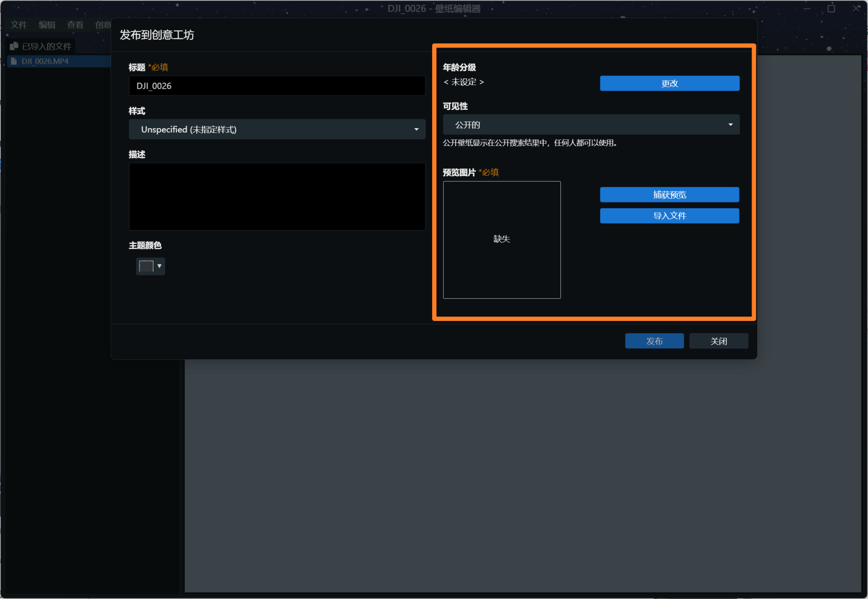The image size is (868, 599).
Task: Open the 编辑 menu
Action: pos(47,25)
